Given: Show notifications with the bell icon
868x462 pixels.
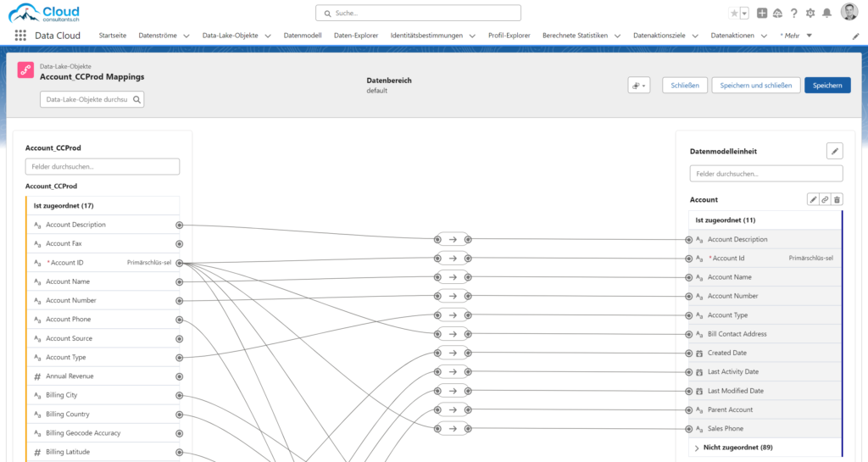Looking at the screenshot, I should (x=826, y=13).
